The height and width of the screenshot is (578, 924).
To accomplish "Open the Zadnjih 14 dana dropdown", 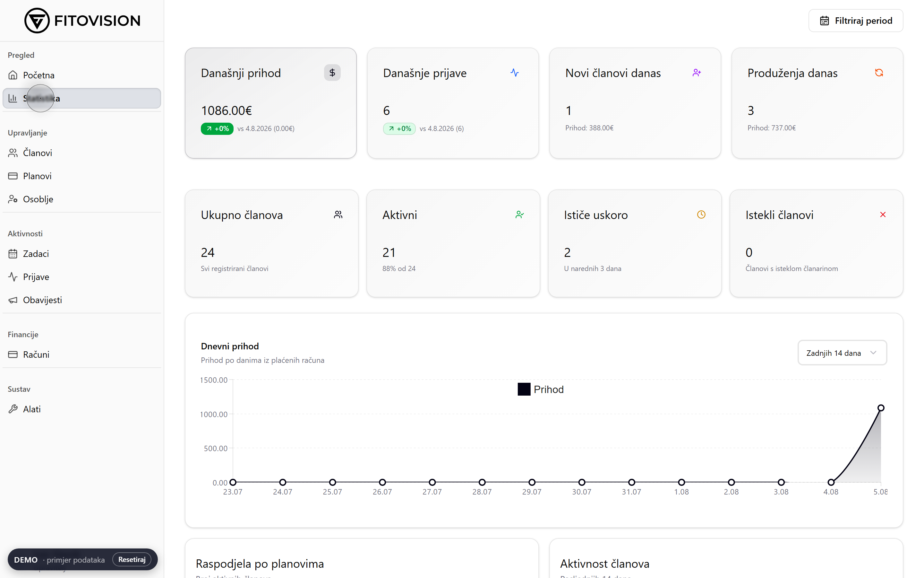I will tap(842, 353).
